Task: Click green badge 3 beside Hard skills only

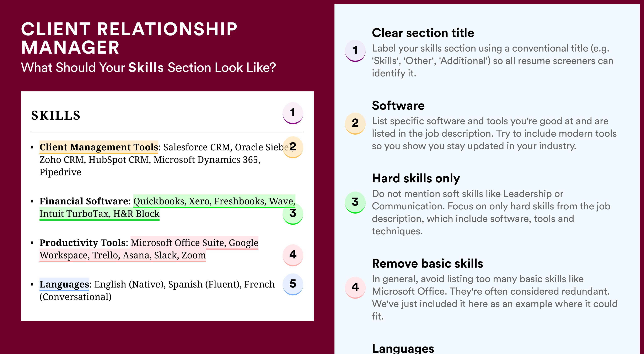Action: click(x=355, y=202)
